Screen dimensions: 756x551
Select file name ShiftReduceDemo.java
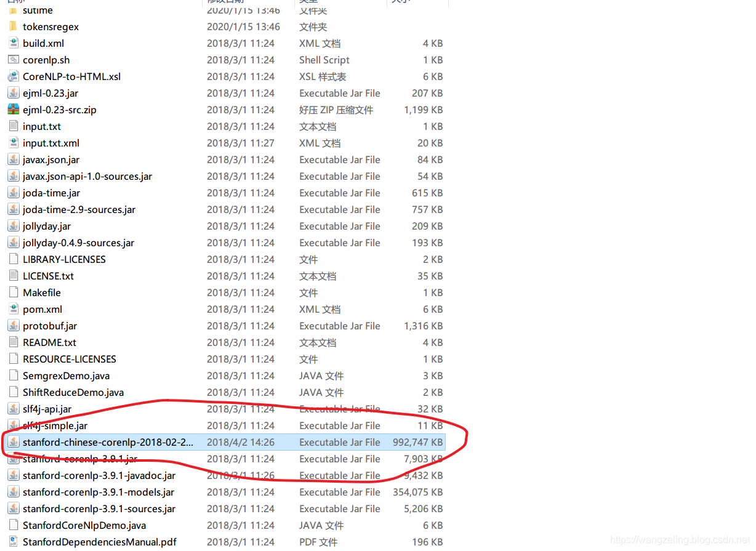tap(73, 393)
